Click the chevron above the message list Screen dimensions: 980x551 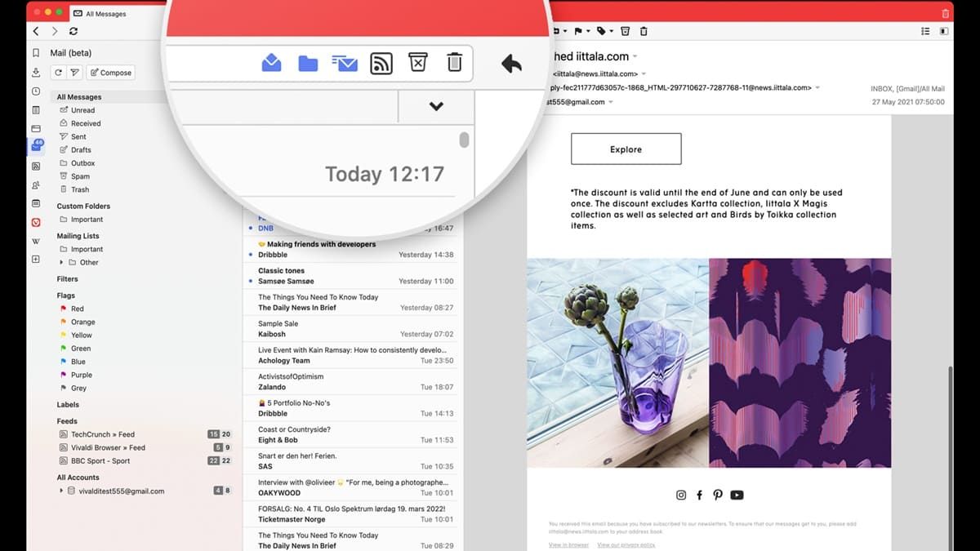pos(435,106)
